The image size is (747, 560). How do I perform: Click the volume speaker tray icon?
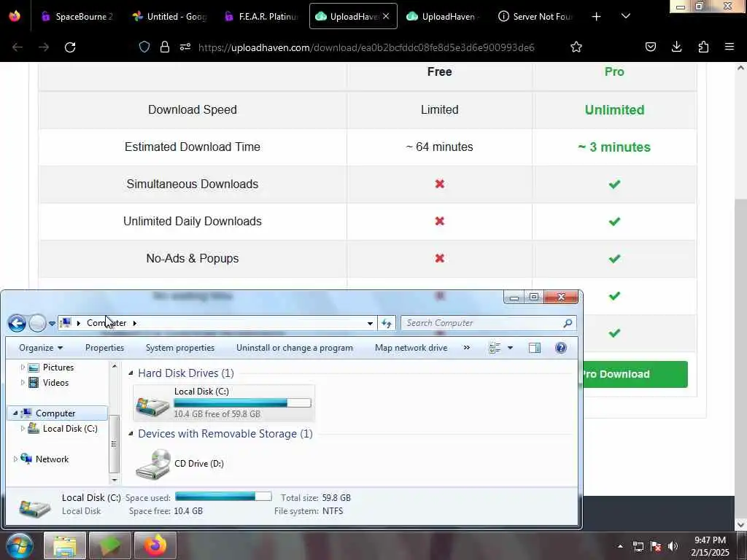pyautogui.click(x=673, y=546)
